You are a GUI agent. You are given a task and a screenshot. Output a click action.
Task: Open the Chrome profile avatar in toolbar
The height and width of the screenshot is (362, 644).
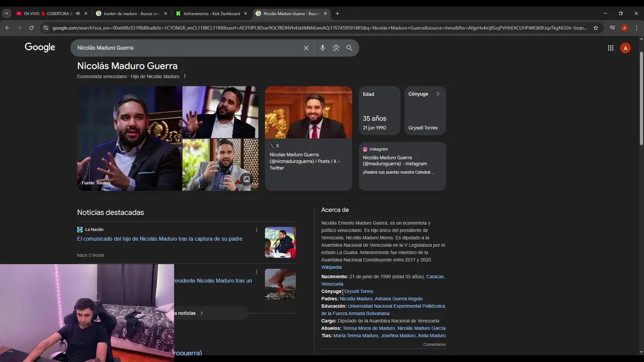[x=624, y=28]
